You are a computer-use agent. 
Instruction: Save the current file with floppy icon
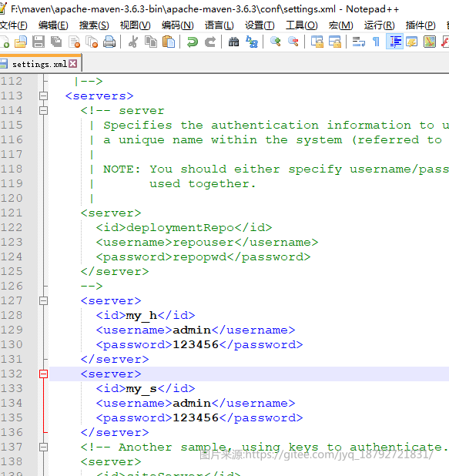[x=39, y=42]
